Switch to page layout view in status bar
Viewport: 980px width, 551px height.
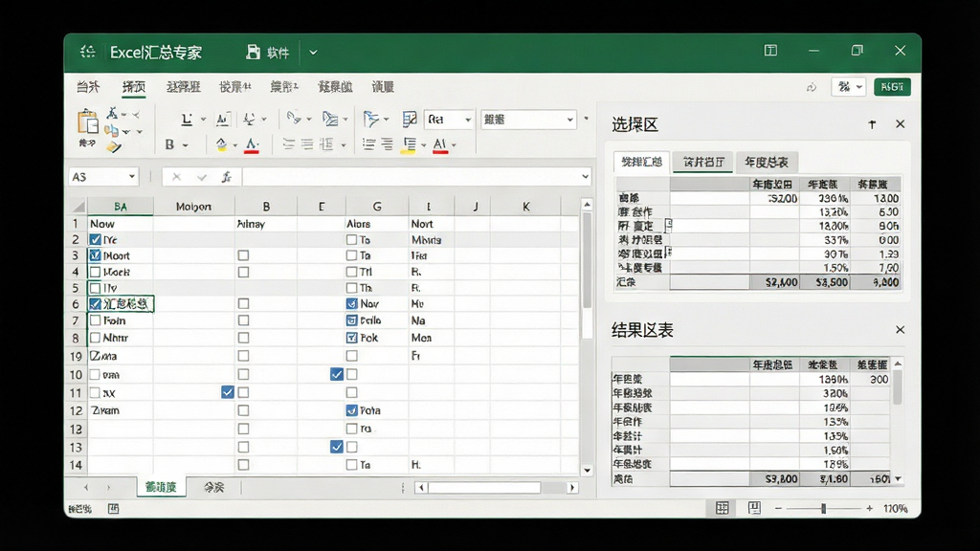[x=754, y=508]
